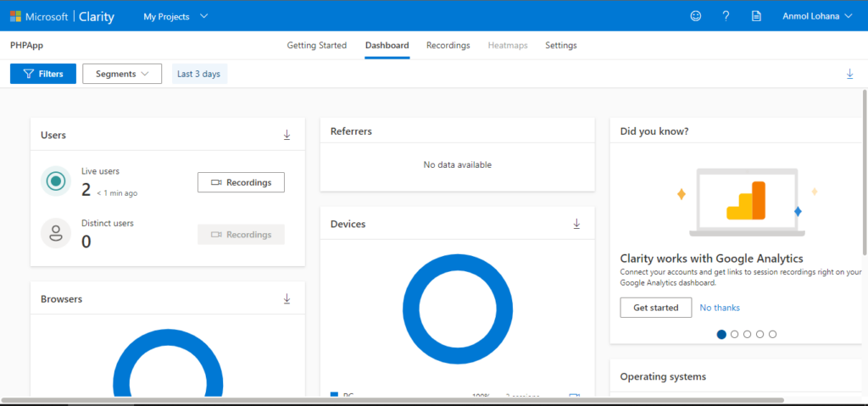Click the Referrers card heading
Viewport: 868px width, 406px height.
click(351, 131)
